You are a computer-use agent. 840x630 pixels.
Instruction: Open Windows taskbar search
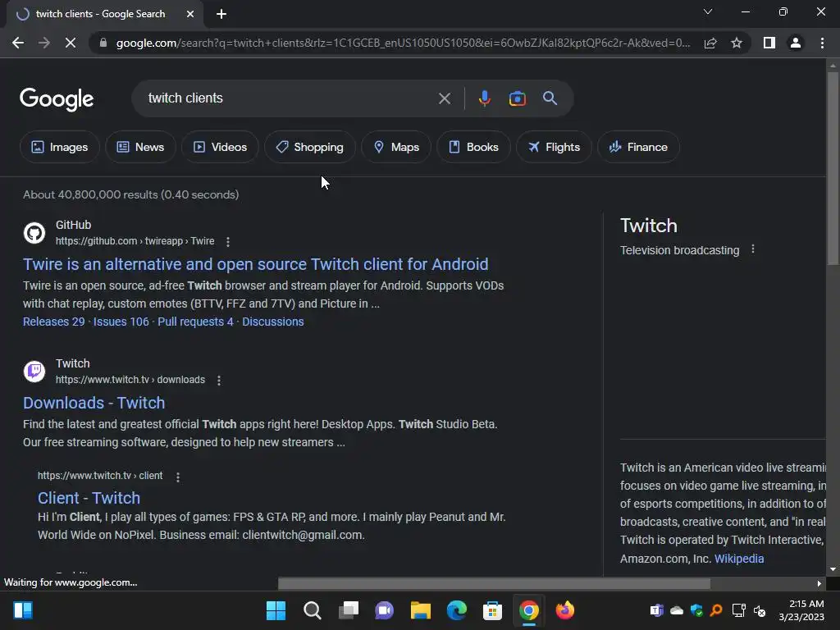(313, 610)
